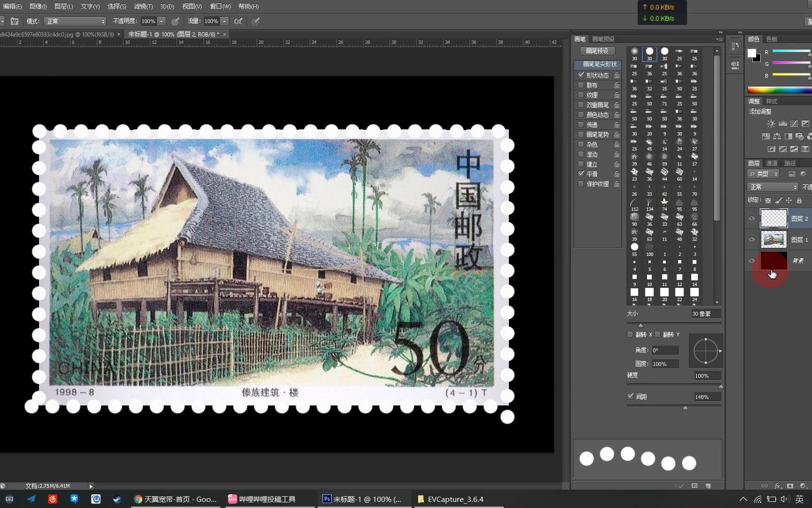The height and width of the screenshot is (508, 812).
Task: Enable the 散布 checkbox
Action: (581, 85)
